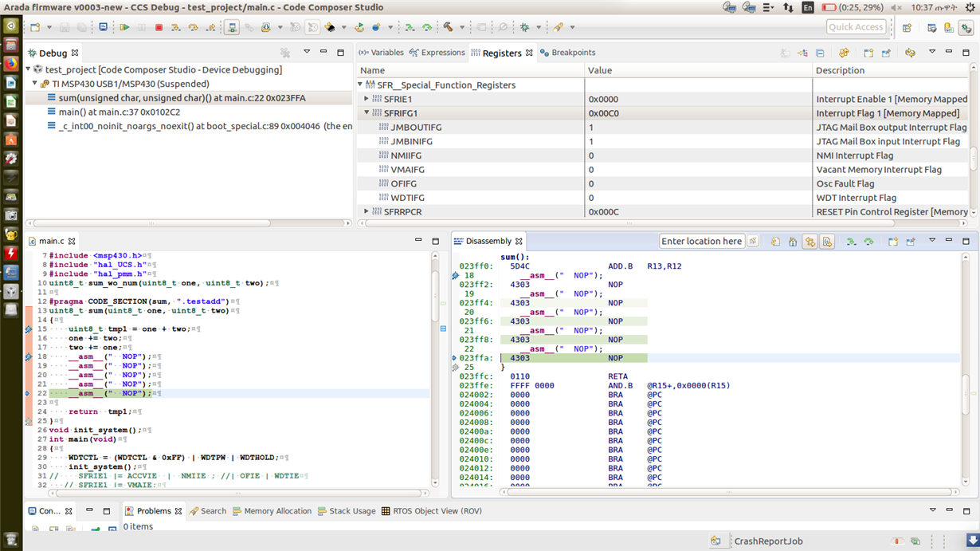
Task: Select the main() stack frame
Action: tap(119, 112)
